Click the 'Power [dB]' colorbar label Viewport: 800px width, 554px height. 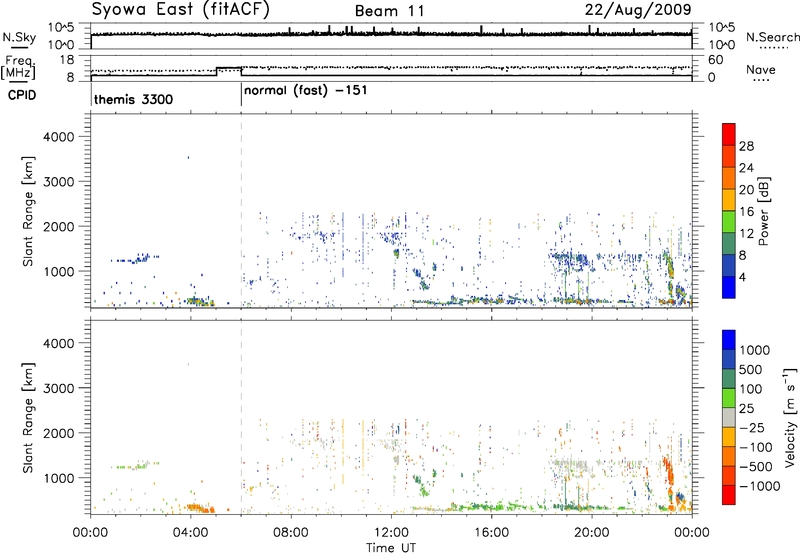point(763,211)
